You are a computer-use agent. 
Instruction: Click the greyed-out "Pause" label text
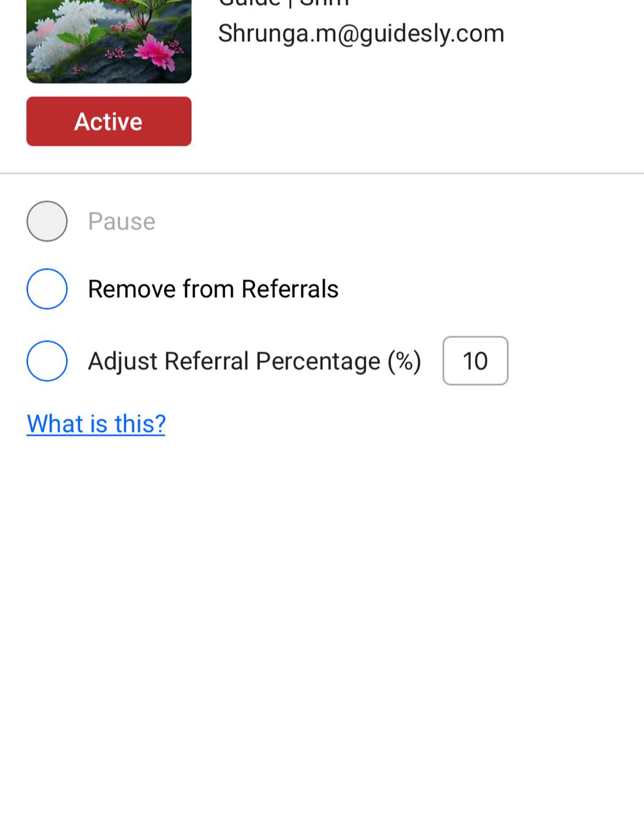tap(121, 221)
